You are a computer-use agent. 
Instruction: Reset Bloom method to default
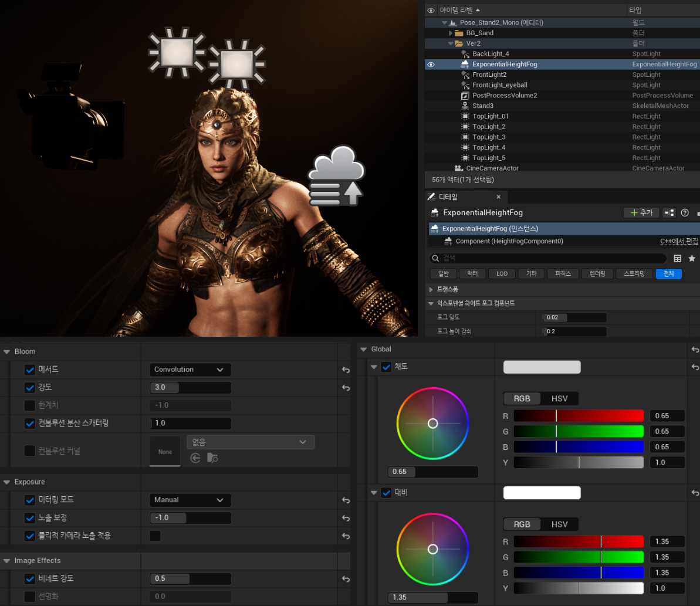(346, 370)
